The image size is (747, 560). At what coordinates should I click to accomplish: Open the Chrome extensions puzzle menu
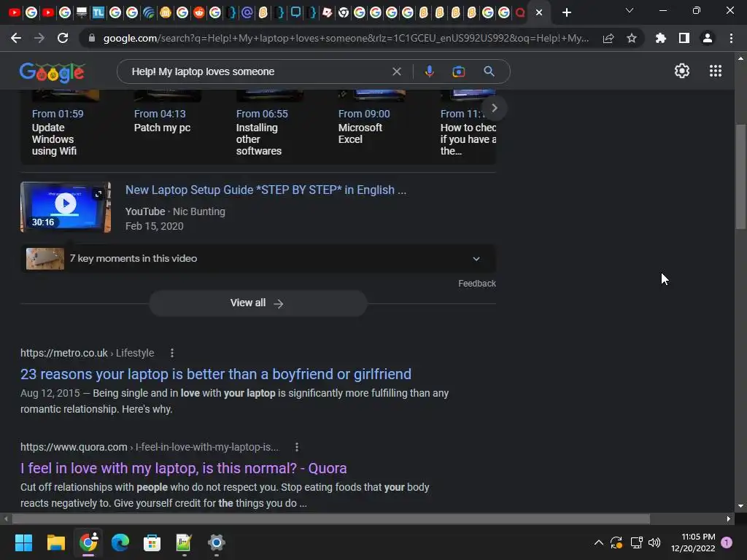tap(660, 38)
